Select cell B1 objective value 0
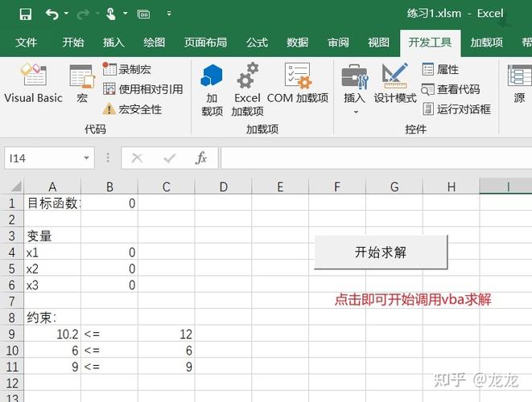This screenshot has height=402, width=532. tap(109, 203)
